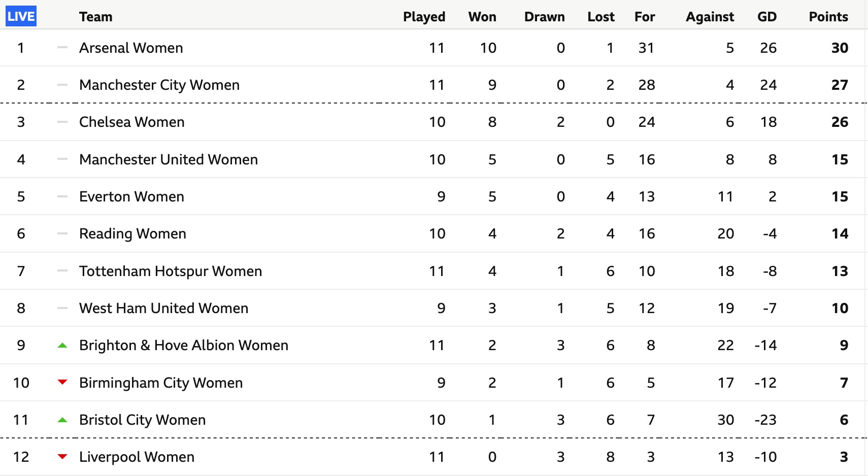Click the blue LIVE badge

coord(21,16)
